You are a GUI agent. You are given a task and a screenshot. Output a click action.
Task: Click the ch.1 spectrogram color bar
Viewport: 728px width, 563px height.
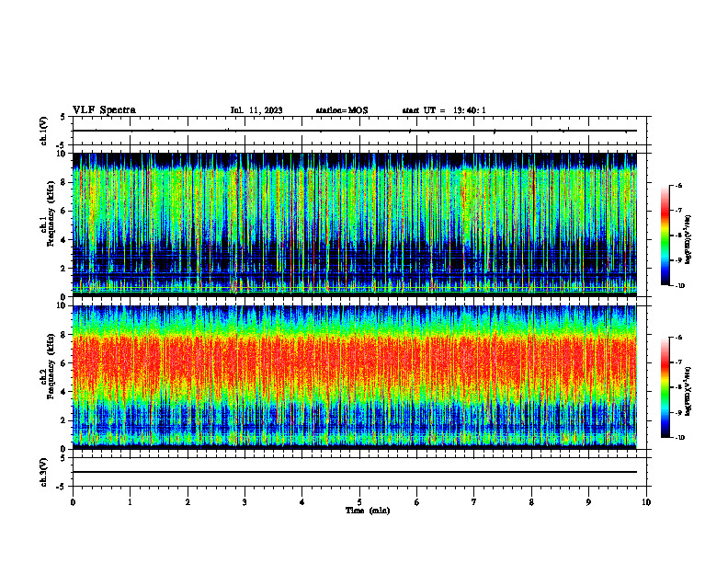665,236
